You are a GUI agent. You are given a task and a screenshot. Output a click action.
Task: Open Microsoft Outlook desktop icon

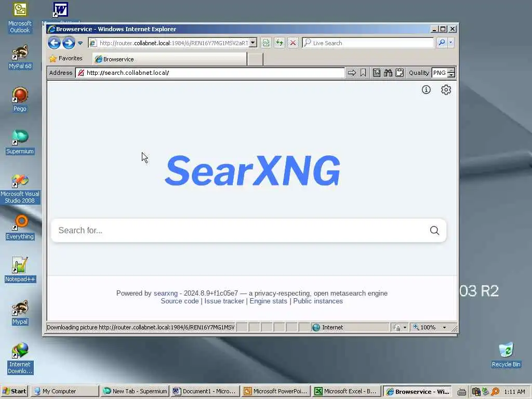click(x=20, y=18)
